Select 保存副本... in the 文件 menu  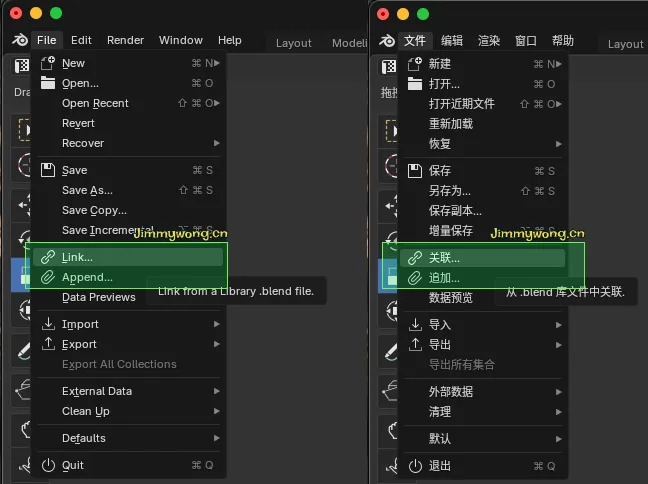pos(455,211)
